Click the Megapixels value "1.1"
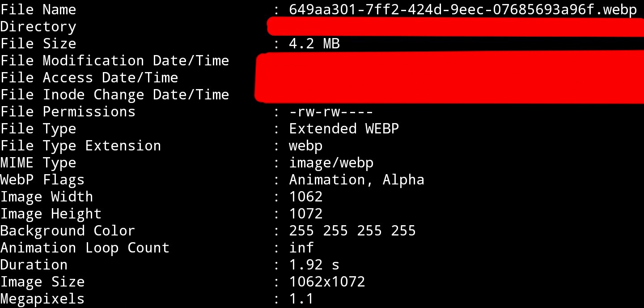The image size is (644, 308). point(301,299)
